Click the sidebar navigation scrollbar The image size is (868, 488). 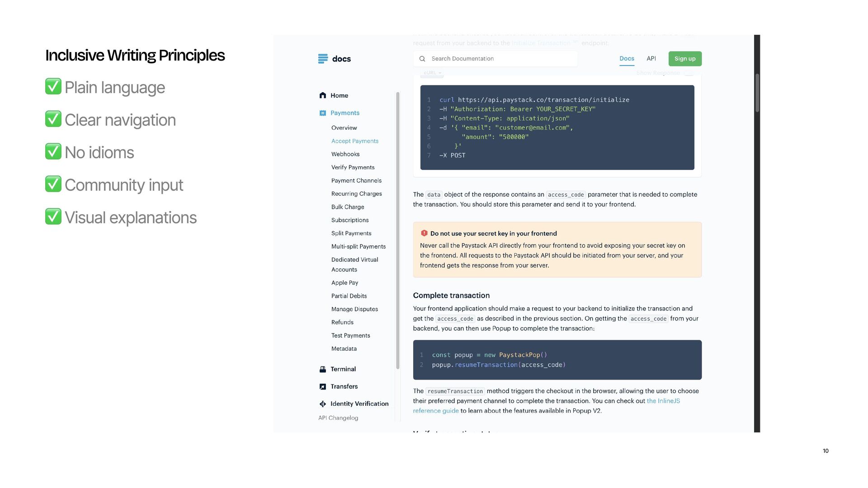click(398, 230)
